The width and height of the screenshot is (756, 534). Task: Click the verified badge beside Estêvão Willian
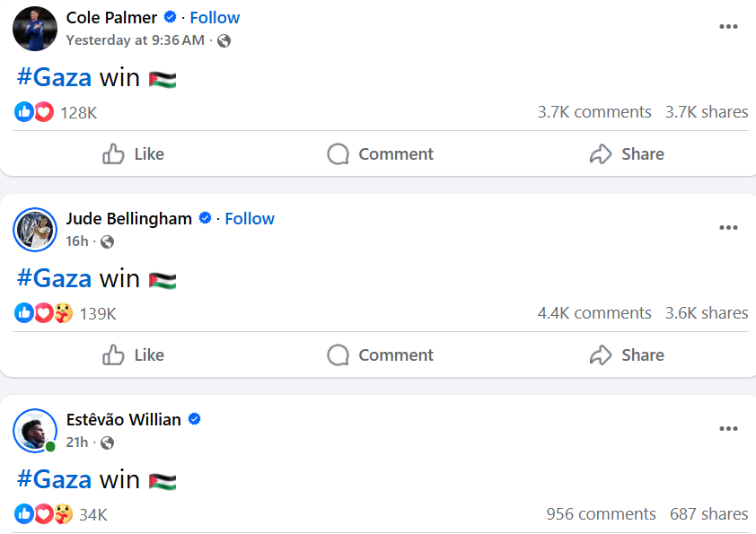[195, 420]
